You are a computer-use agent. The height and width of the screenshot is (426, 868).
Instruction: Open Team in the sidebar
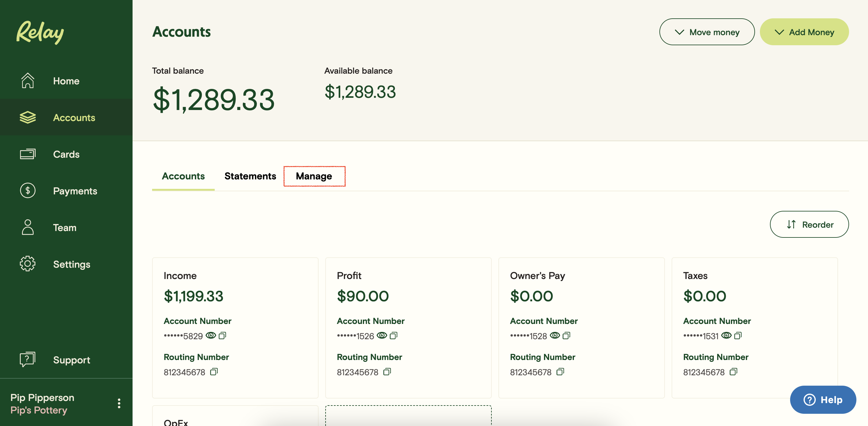pos(66,227)
